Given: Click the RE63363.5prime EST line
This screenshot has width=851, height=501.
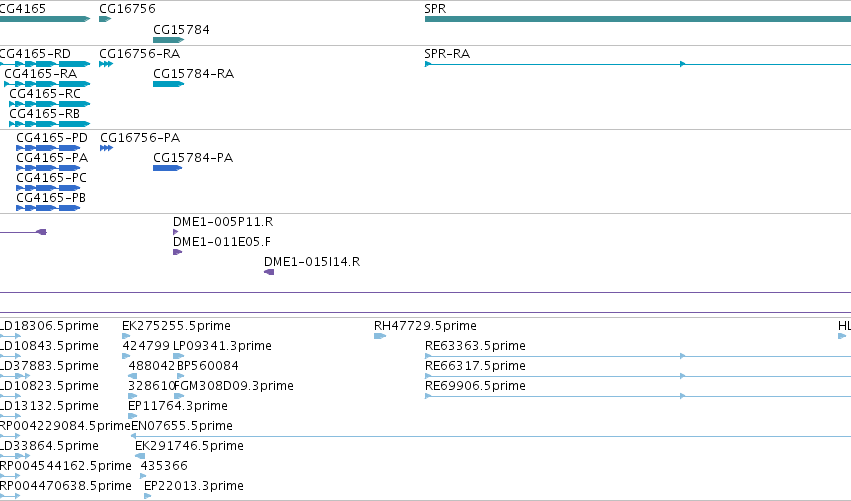Looking at the screenshot, I should coord(638,356).
